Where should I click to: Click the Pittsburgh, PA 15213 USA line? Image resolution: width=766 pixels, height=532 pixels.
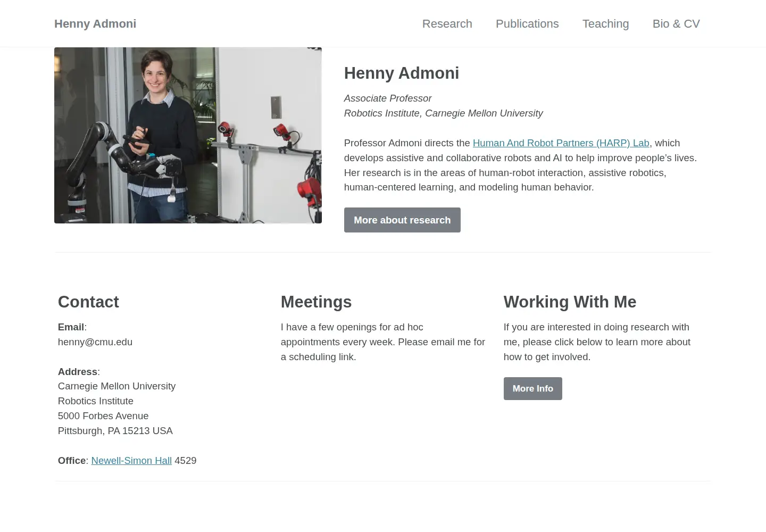tap(115, 431)
